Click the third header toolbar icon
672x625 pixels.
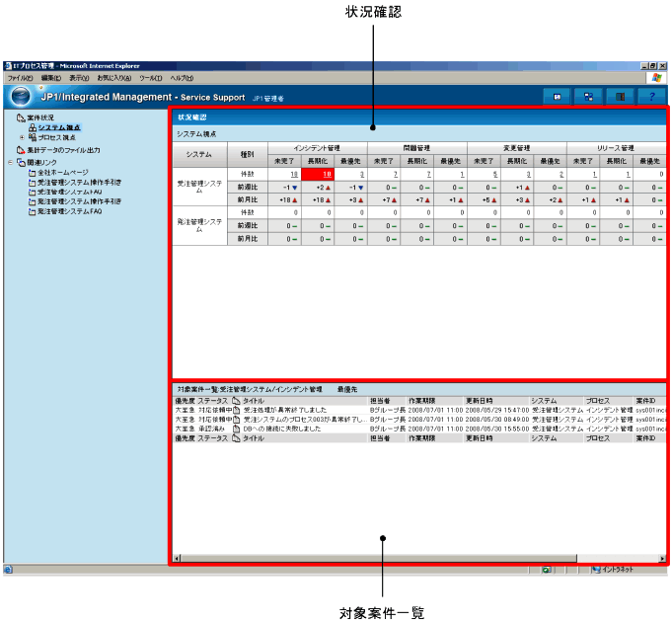pos(620,97)
